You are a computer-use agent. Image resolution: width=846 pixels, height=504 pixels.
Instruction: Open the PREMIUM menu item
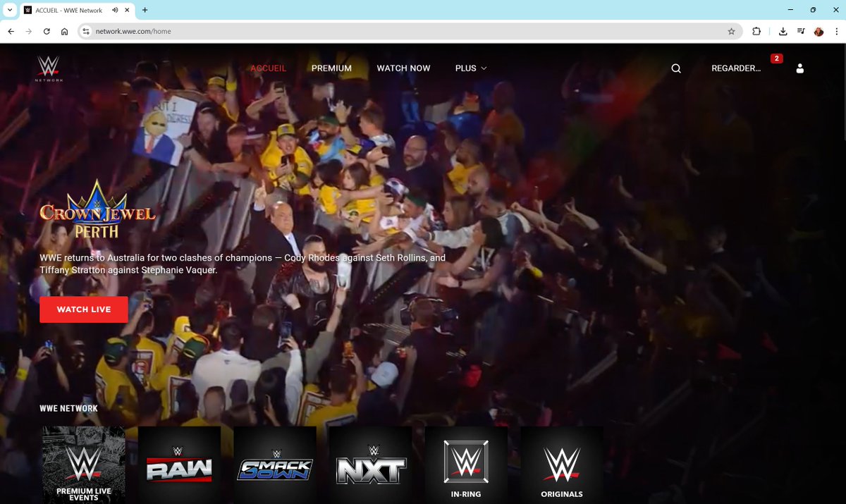[331, 68]
